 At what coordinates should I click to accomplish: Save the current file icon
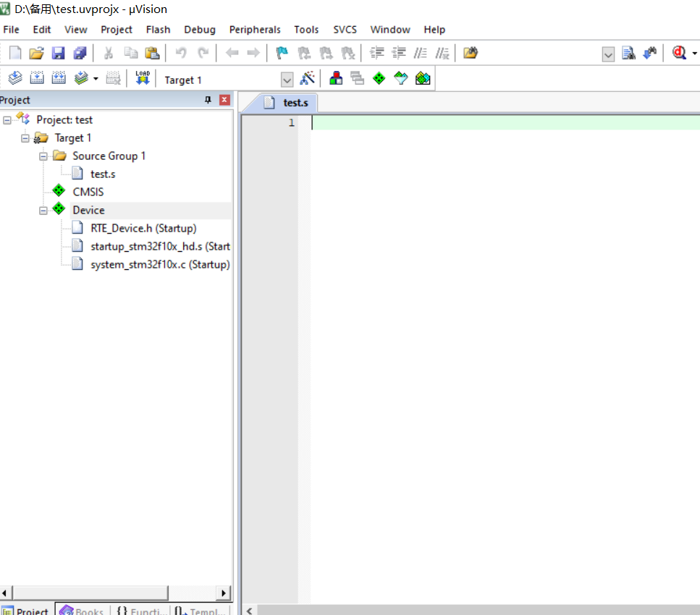(59, 53)
